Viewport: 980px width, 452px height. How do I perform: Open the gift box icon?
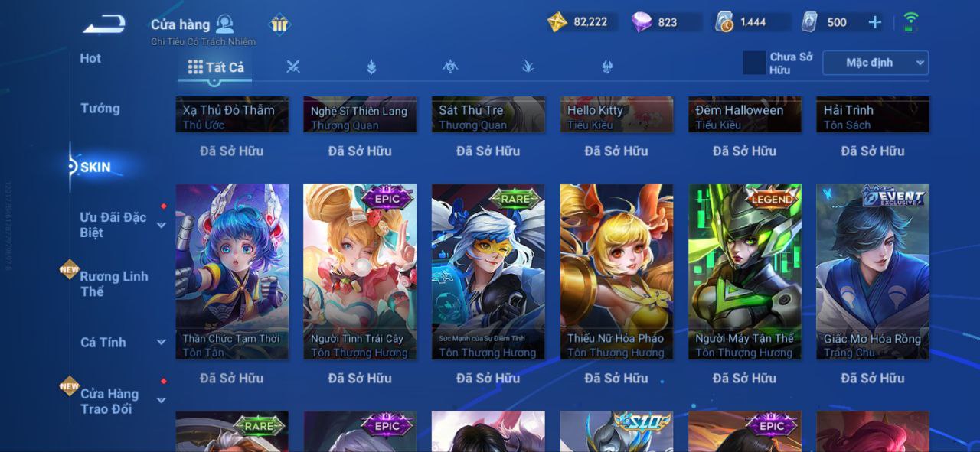click(x=279, y=24)
